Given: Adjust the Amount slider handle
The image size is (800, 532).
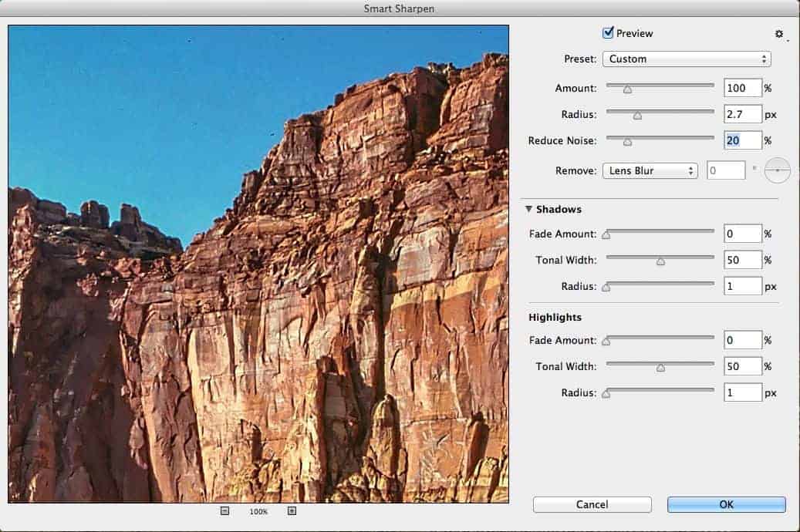Looking at the screenshot, I should click(627, 88).
